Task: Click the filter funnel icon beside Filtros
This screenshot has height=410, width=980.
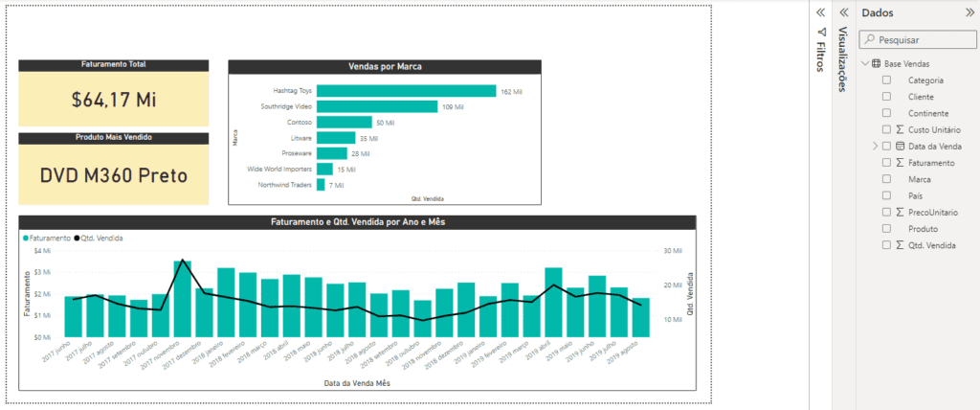Action: (821, 32)
